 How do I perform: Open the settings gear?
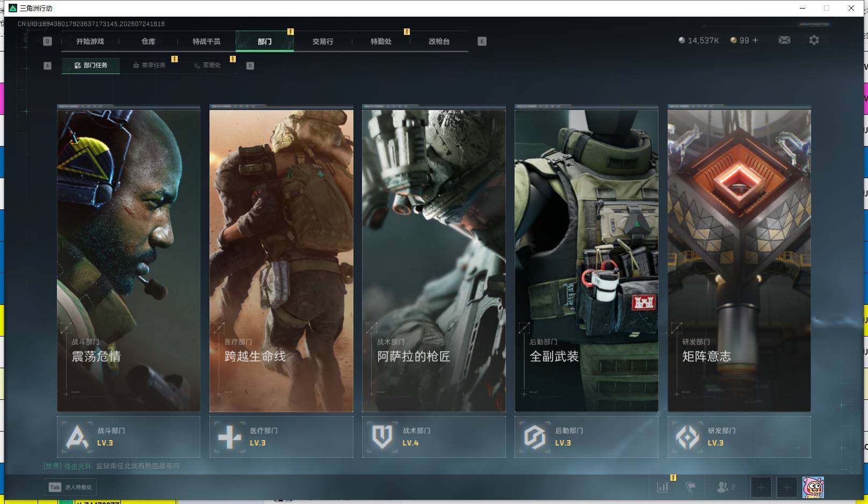tap(814, 40)
